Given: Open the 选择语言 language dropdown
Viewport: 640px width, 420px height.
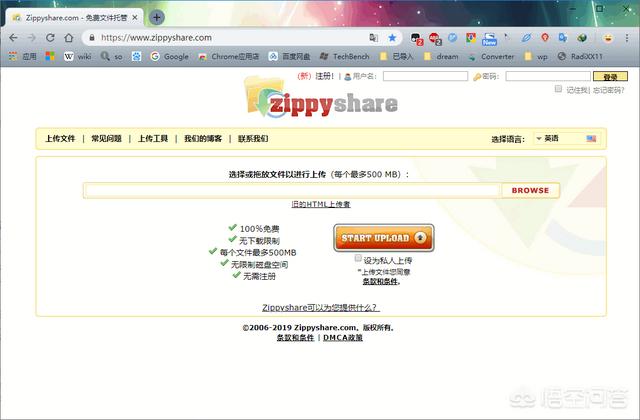Looking at the screenshot, I should point(567,139).
